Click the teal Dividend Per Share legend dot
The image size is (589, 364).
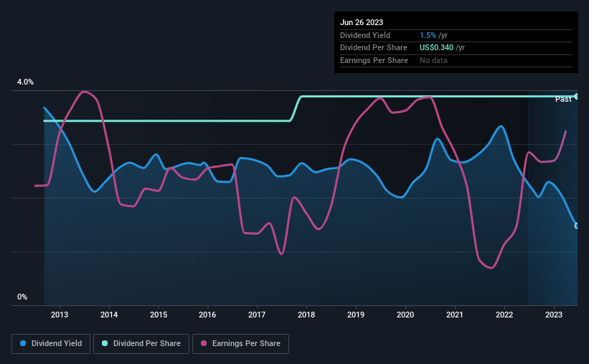105,343
